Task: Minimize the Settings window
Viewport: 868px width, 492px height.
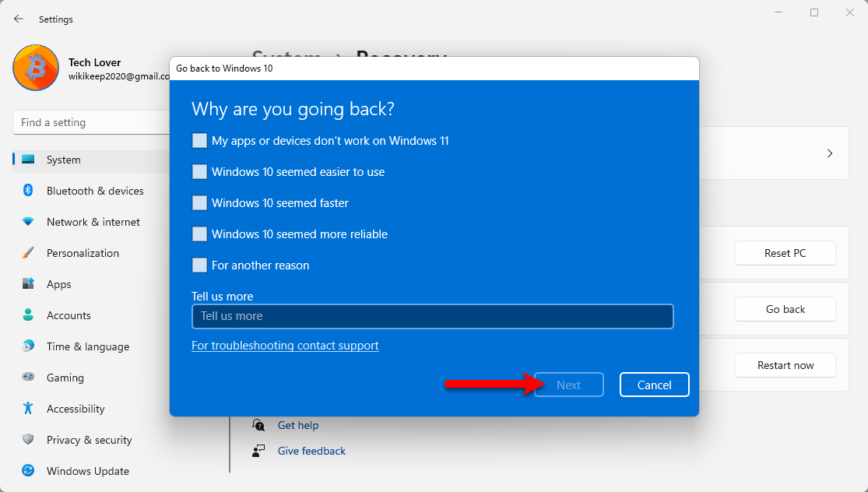Action: coord(778,12)
